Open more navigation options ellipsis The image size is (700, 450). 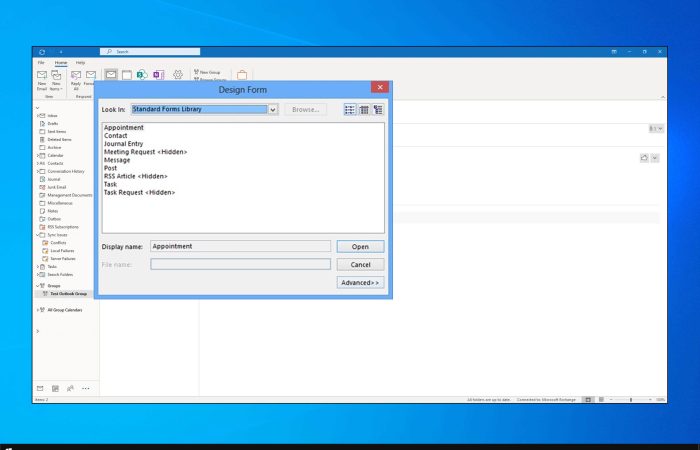coord(86,388)
